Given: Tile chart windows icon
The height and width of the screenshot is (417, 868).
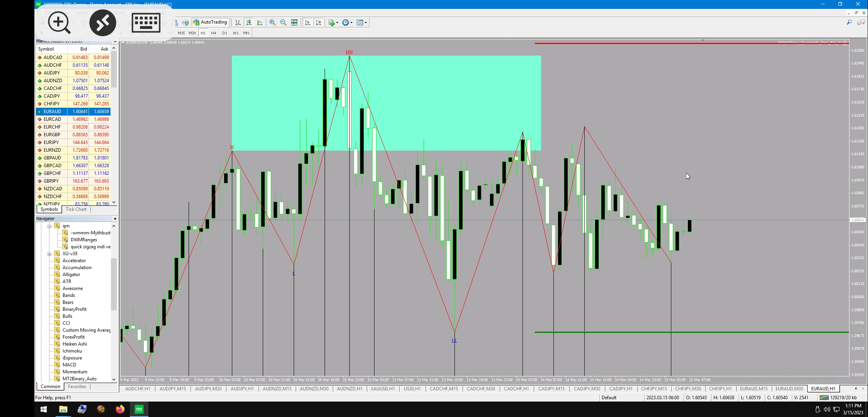Looking at the screenshot, I should click(x=294, y=22).
